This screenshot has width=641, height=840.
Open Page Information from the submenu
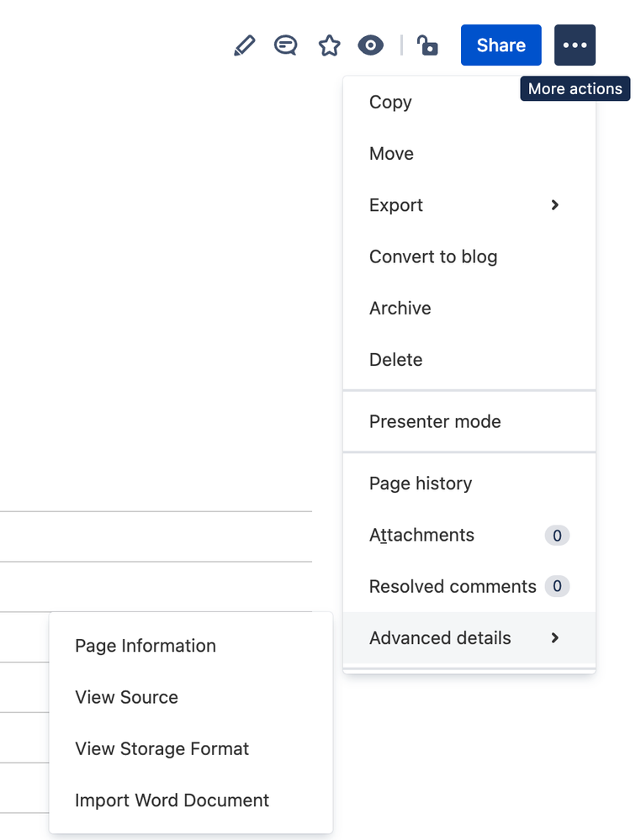coord(191,646)
